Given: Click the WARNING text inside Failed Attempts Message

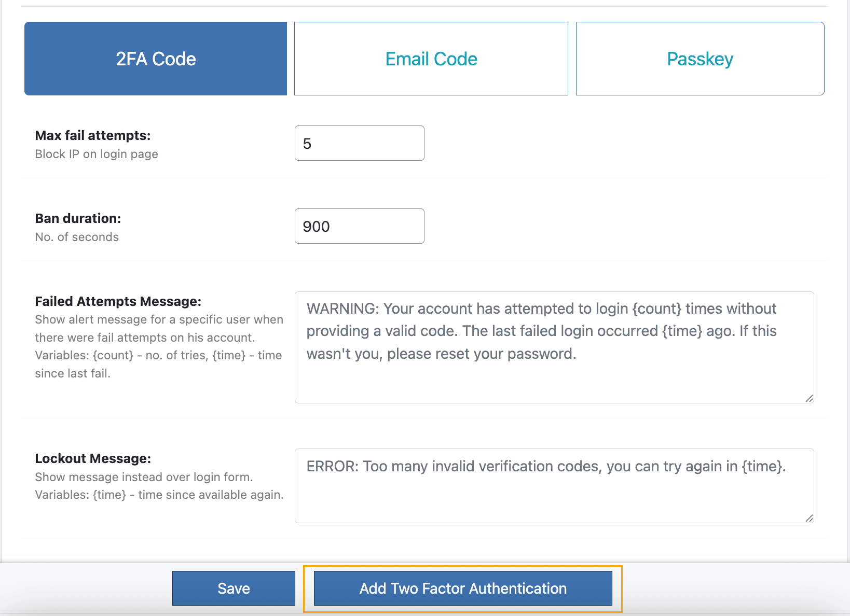Looking at the screenshot, I should pos(339,309).
